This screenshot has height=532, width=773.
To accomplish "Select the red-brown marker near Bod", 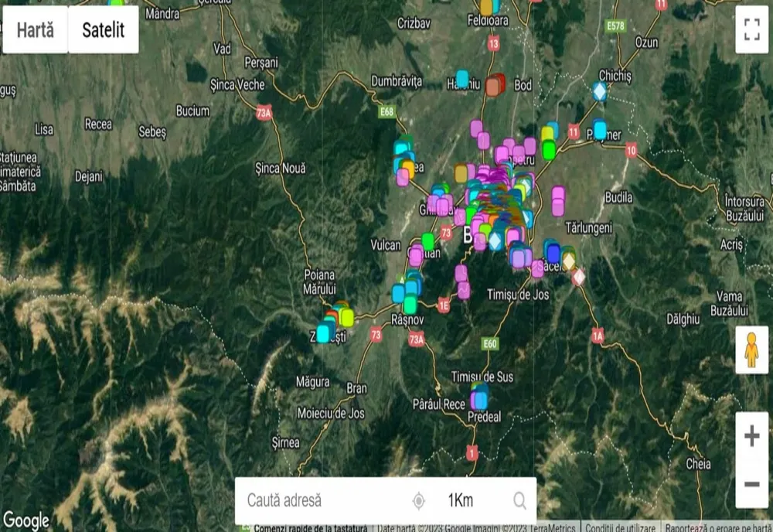I will [493, 87].
